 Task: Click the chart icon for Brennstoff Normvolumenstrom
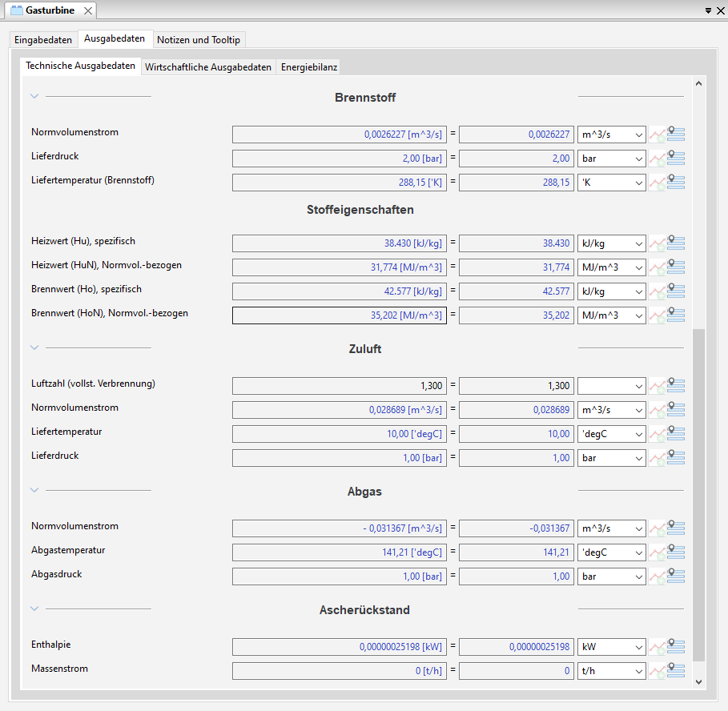pos(657,135)
